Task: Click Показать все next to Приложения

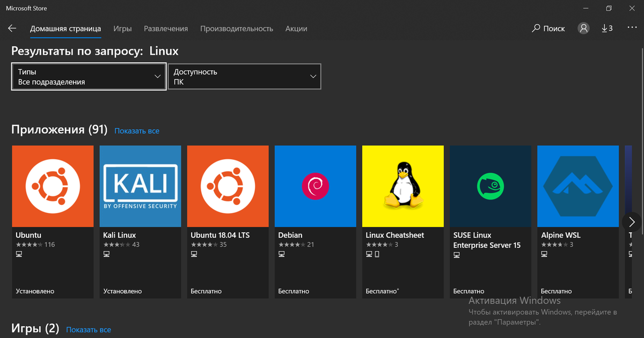Action: (x=137, y=131)
